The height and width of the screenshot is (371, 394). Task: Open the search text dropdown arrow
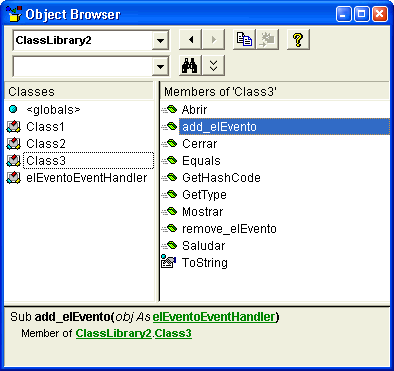coord(160,66)
